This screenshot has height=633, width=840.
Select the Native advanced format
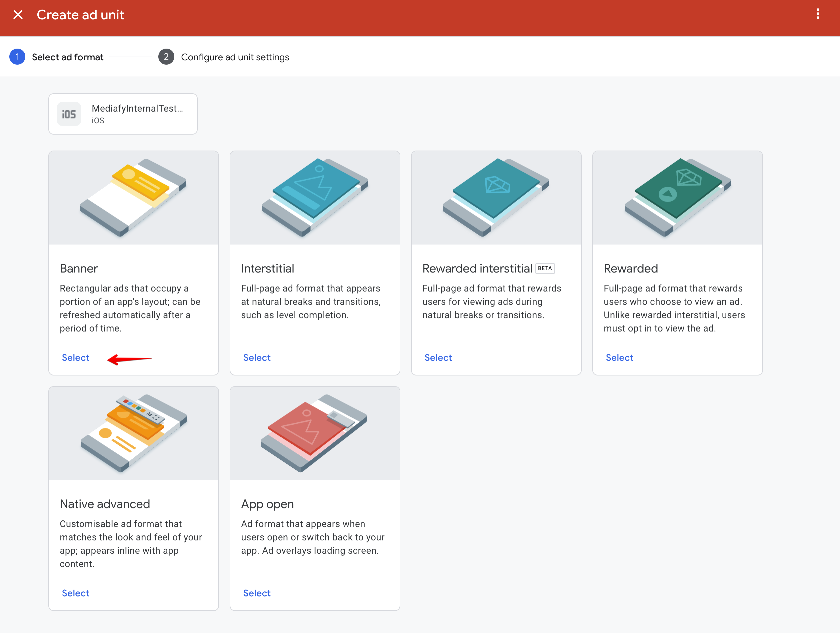tap(76, 593)
